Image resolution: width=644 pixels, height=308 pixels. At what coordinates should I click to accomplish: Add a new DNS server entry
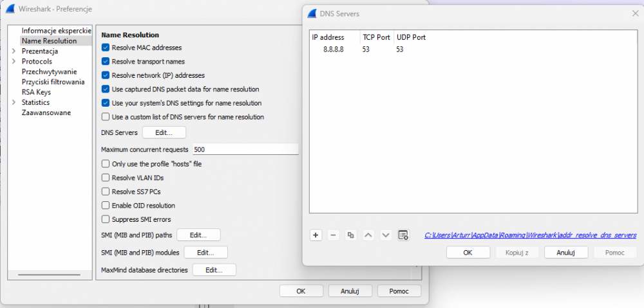[316, 235]
